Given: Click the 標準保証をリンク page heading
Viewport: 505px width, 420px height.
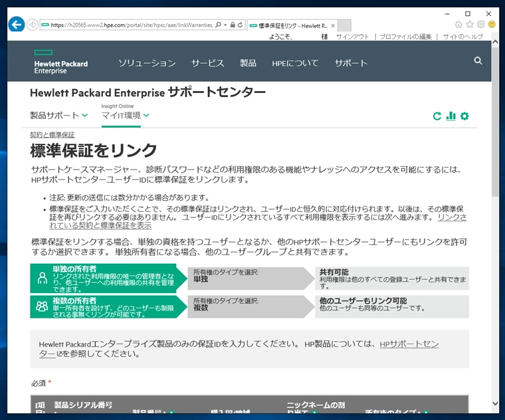Looking at the screenshot, I should pyautogui.click(x=94, y=150).
